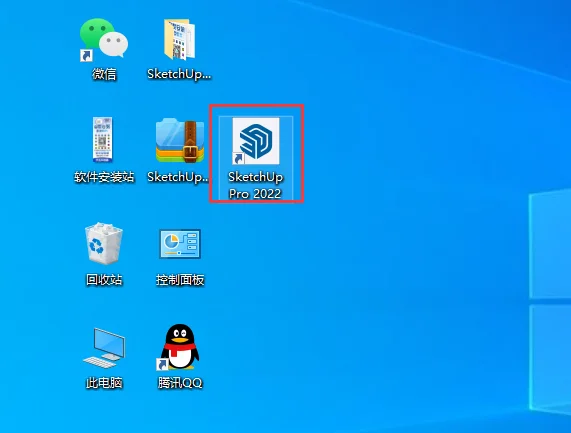
Task: Select the SketchUp folder icon beside 微信
Action: (x=180, y=39)
